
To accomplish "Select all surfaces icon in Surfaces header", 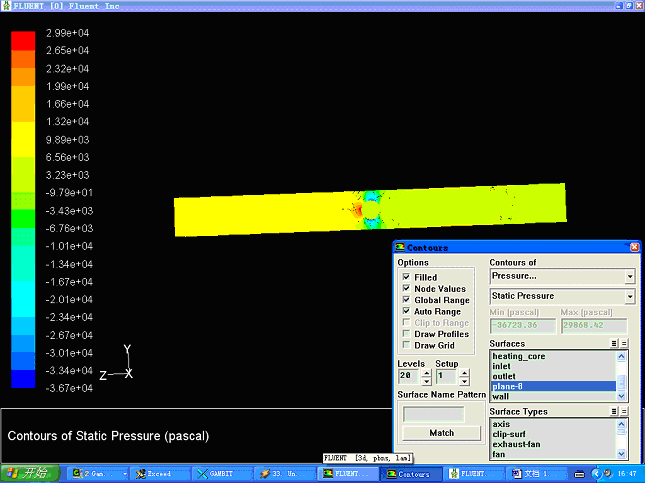I will pos(615,343).
